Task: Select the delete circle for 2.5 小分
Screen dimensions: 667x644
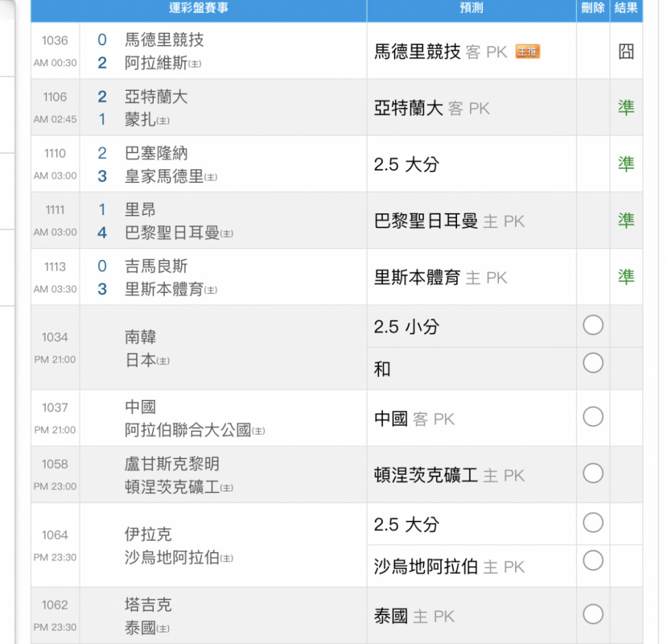Action: 593,325
